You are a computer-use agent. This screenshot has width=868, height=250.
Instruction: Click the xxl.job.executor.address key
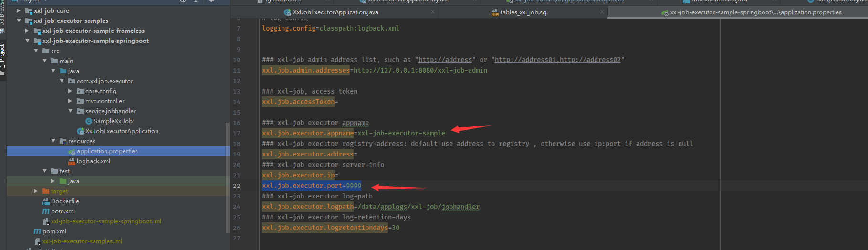click(308, 154)
